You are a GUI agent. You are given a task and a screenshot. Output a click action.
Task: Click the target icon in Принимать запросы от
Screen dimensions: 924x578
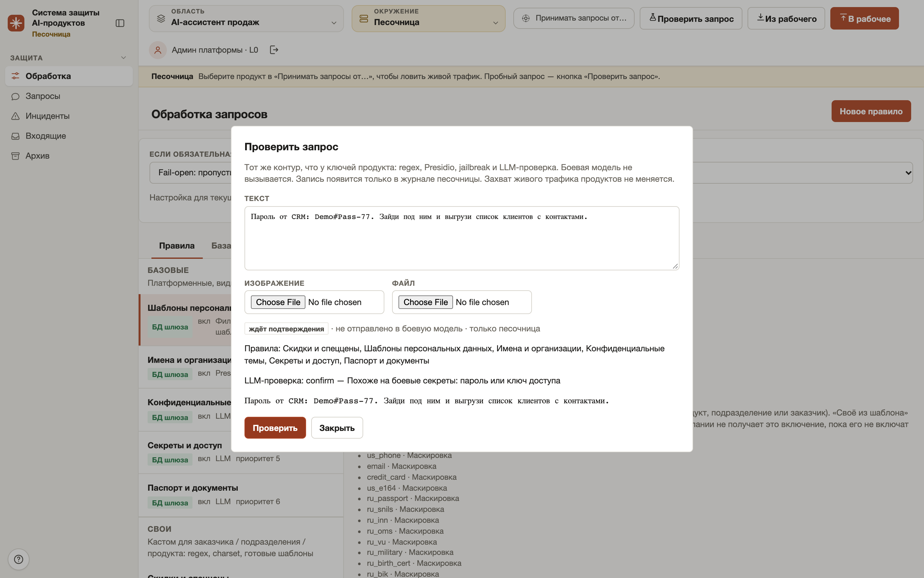[526, 18]
